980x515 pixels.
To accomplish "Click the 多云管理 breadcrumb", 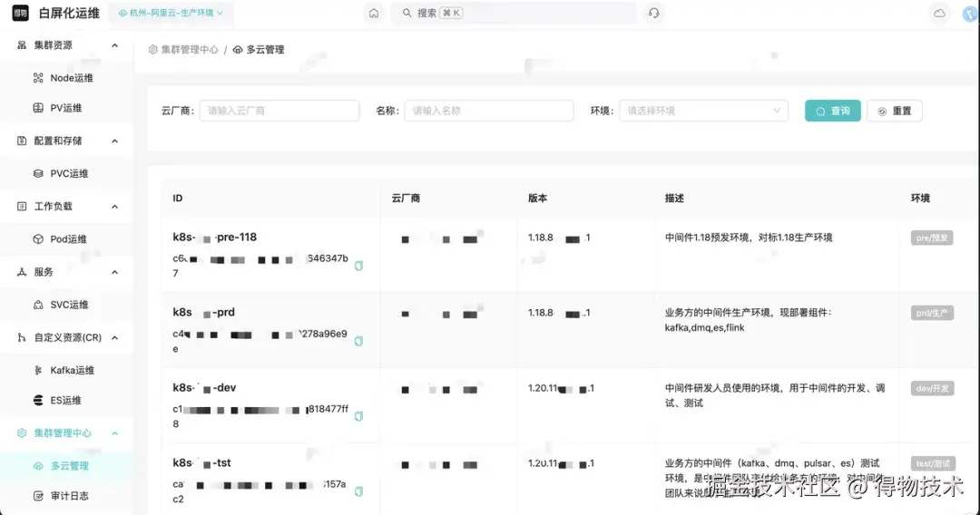I will tap(259, 49).
